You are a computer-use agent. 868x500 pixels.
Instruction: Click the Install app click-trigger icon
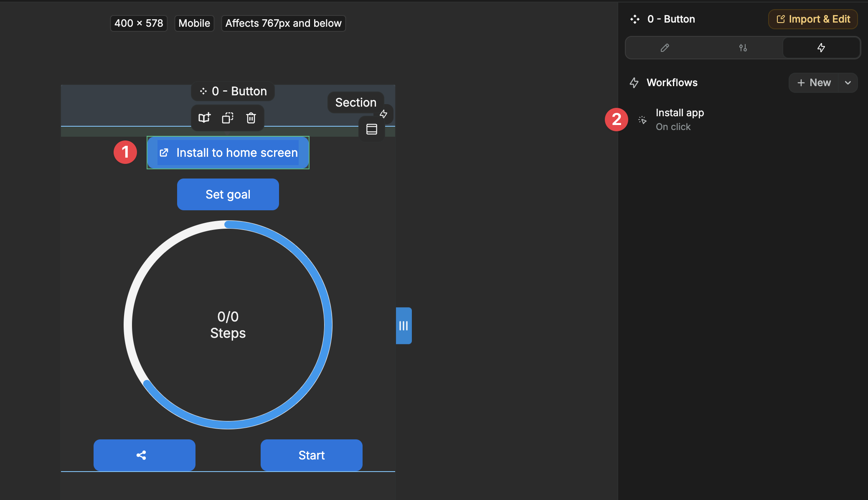pyautogui.click(x=642, y=120)
